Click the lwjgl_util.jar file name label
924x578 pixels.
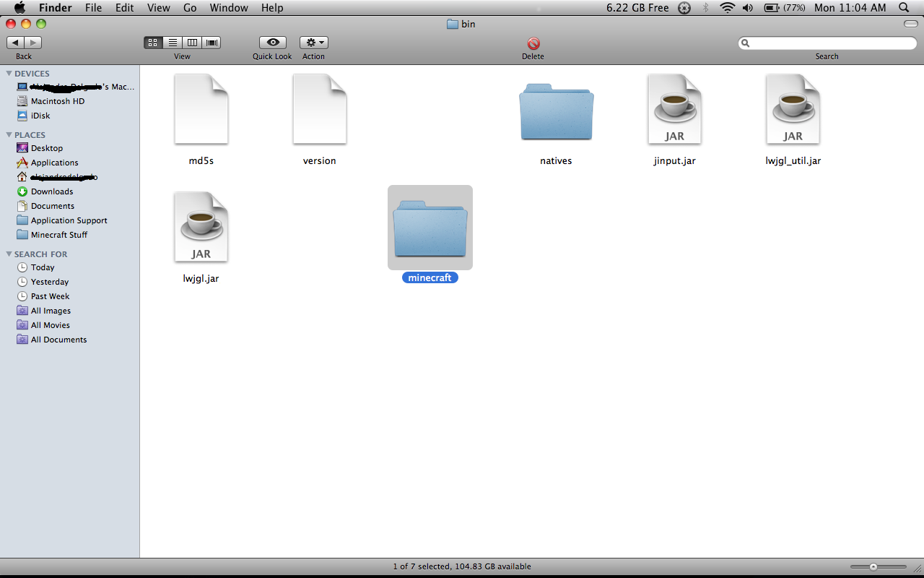tap(793, 161)
